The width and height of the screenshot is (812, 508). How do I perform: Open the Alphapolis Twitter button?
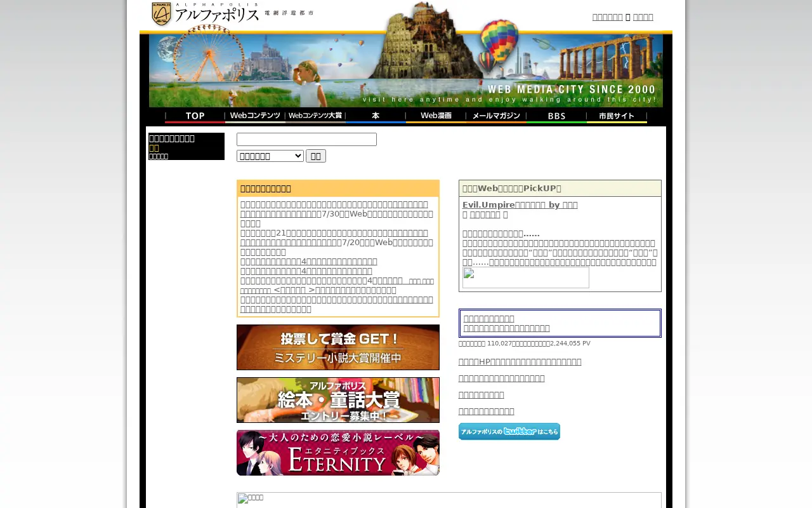509,431
